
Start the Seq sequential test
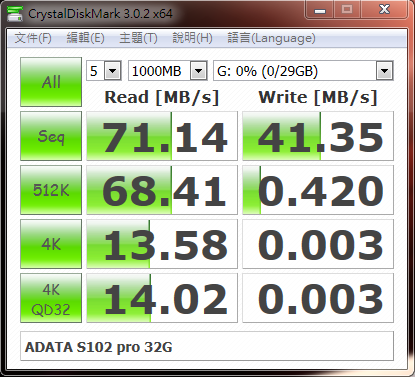point(51,136)
